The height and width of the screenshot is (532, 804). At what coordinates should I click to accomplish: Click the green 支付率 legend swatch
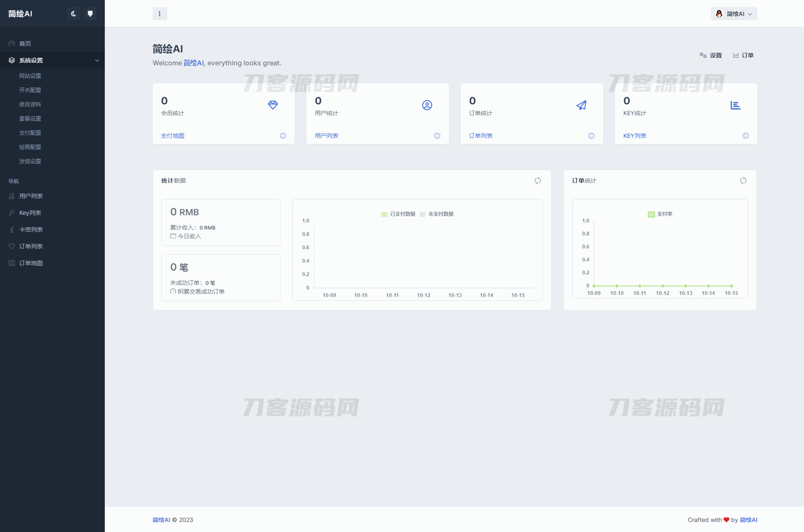[x=651, y=214]
